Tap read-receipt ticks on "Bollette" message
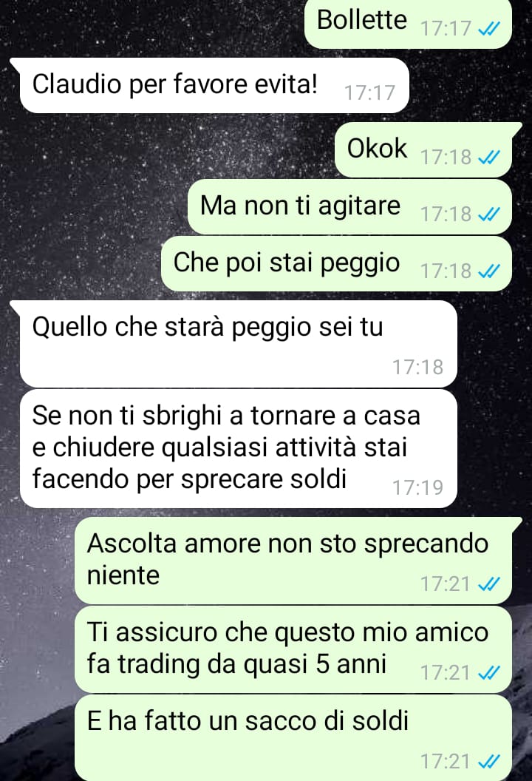The image size is (532, 781). point(488,30)
